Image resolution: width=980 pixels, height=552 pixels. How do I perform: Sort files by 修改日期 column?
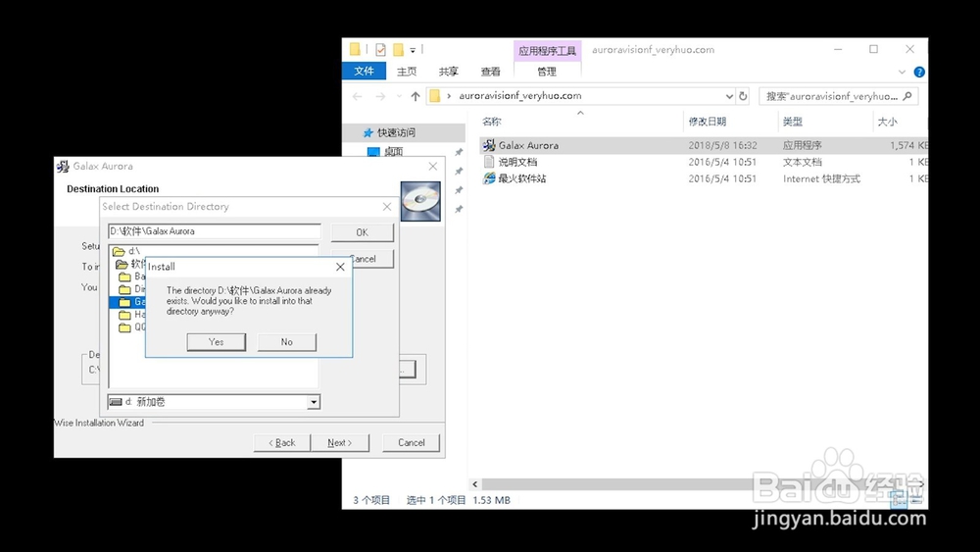coord(708,122)
